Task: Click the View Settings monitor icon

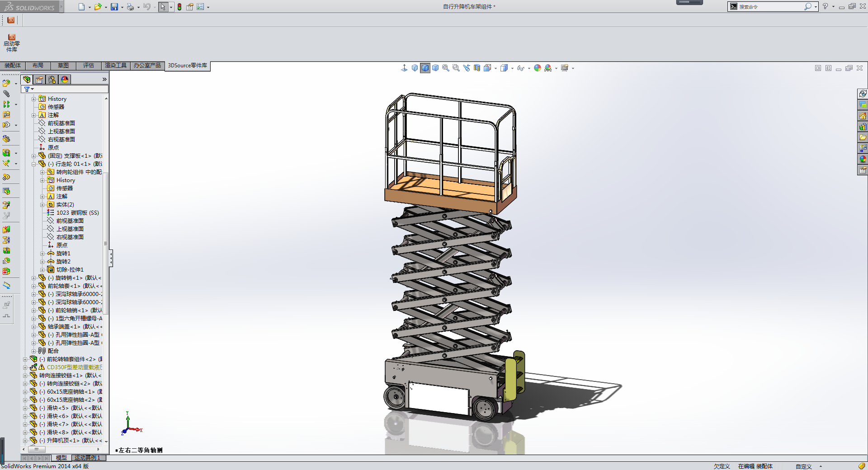Action: click(x=565, y=68)
